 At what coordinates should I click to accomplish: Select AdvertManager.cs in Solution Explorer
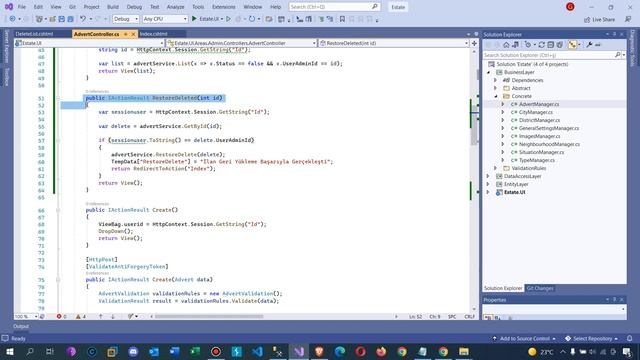[538, 104]
